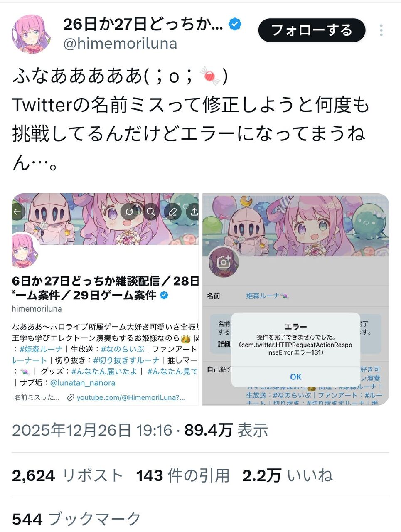Screen dimensions: 401x532
Task: Click the 姫森ルーナ name field
Action: point(268,296)
